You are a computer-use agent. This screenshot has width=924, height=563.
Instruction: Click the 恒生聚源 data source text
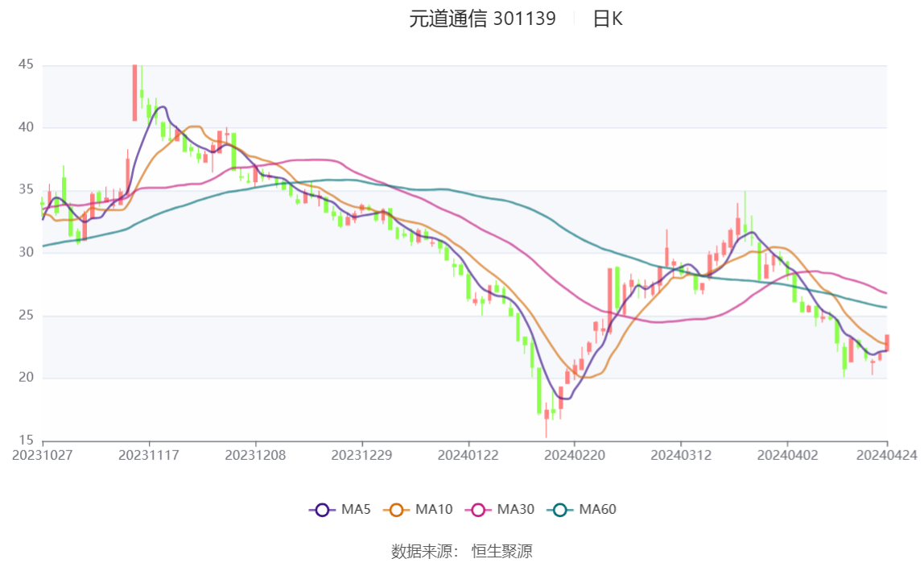(x=502, y=551)
